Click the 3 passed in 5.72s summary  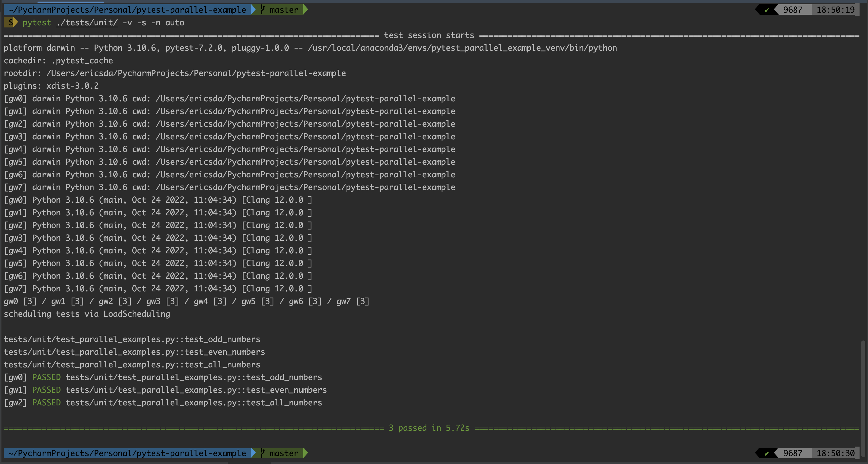(429, 428)
